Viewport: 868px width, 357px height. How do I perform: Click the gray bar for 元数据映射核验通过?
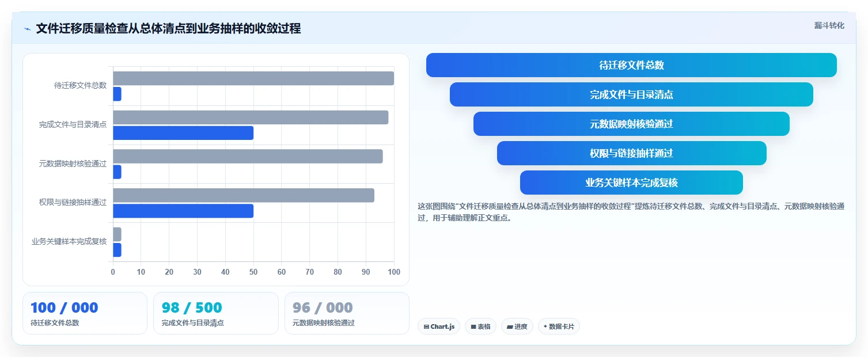[248, 156]
